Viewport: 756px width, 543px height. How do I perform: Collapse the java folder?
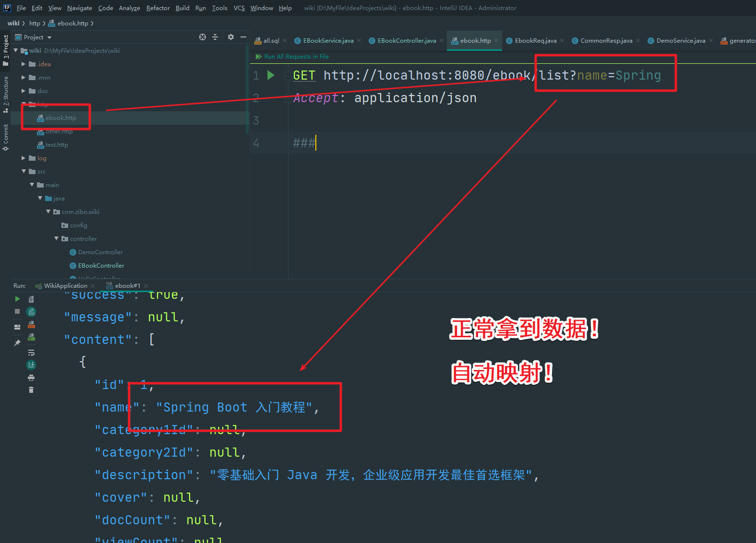coord(40,198)
